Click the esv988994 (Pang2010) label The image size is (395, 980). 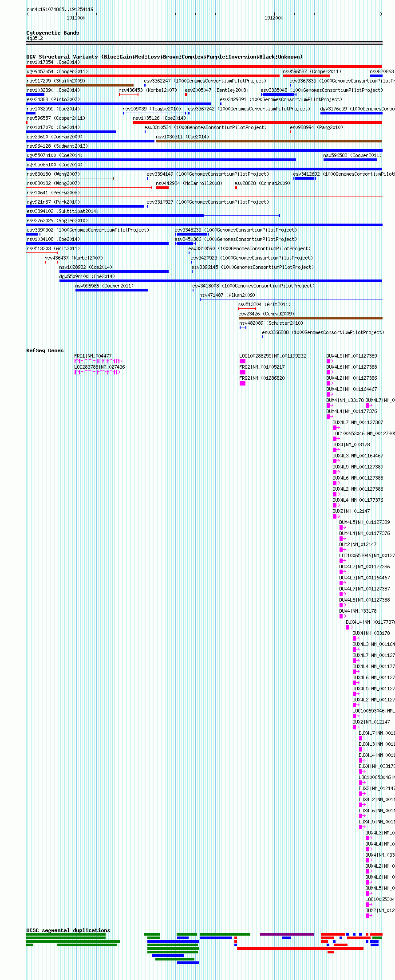click(x=316, y=127)
